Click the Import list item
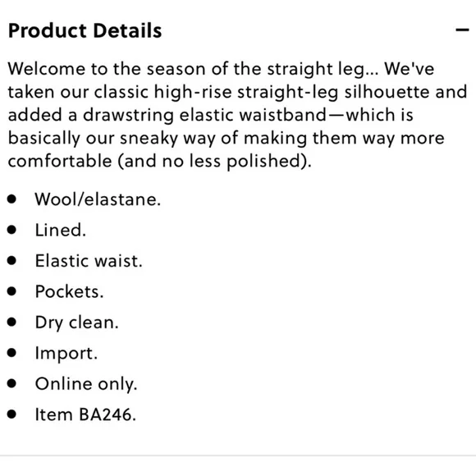 point(66,354)
